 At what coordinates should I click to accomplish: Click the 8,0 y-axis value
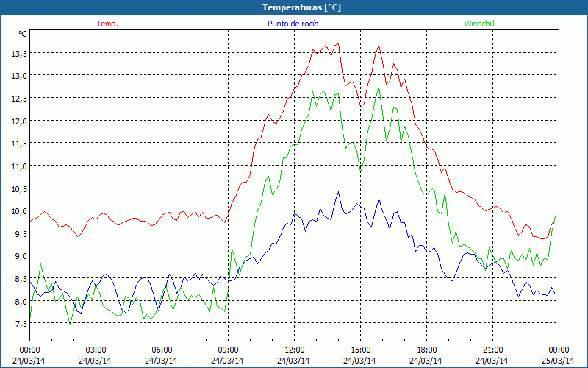click(21, 301)
